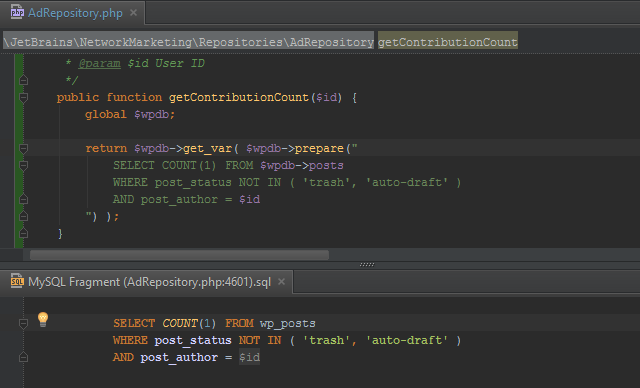Click the @param tag in doc comment
This screenshot has width=640, height=388.
coord(100,63)
